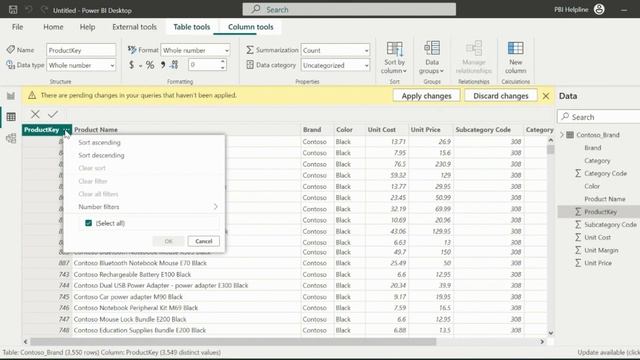This screenshot has width=640, height=360.
Task: Select the Unit Margin field
Action: 601,250
